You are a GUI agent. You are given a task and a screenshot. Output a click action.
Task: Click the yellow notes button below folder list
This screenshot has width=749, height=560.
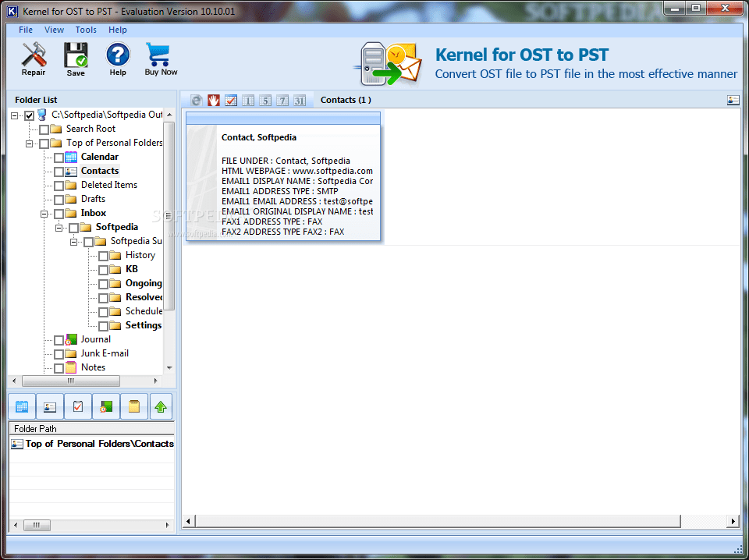pos(133,407)
